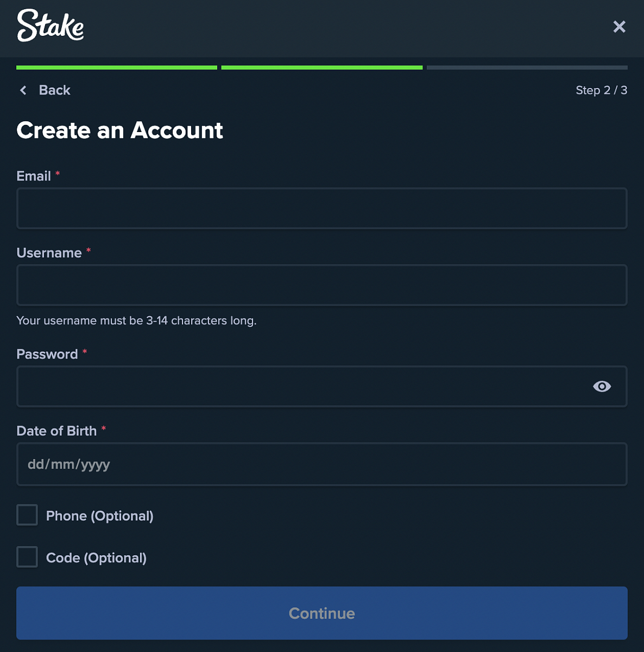Focus the Email input field
Image resolution: width=644 pixels, height=652 pixels.
321,209
